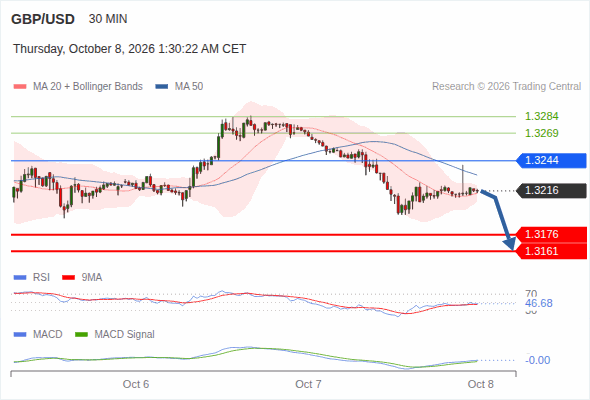Click the Oct 7 date axis marker

(308, 384)
